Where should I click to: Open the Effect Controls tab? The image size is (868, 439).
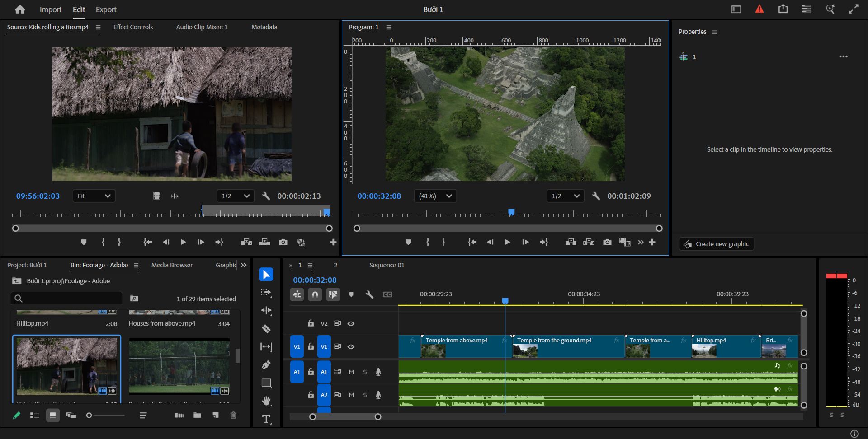(x=133, y=27)
